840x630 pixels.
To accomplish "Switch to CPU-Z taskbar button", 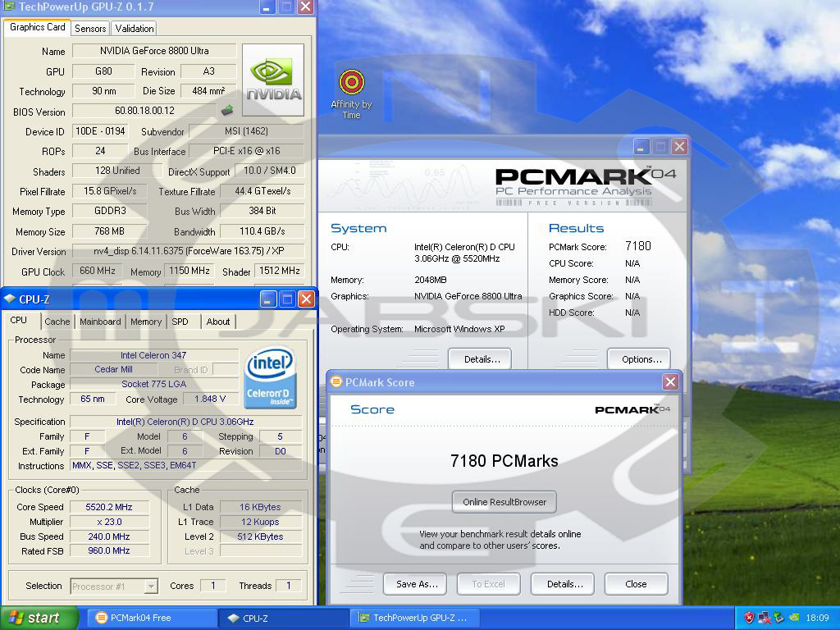I will (x=285, y=619).
